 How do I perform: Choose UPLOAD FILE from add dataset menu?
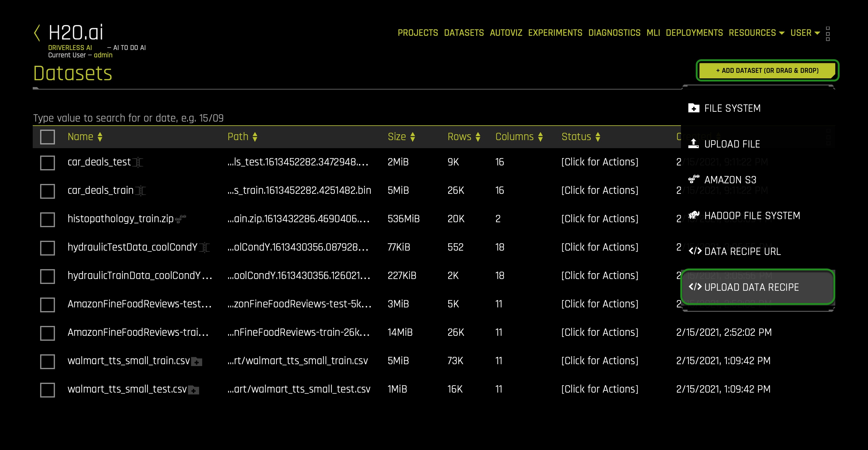click(758, 144)
